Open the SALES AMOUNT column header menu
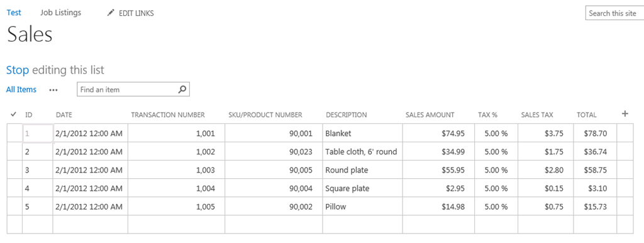Screen dimensions: 644x243 (x=430, y=115)
